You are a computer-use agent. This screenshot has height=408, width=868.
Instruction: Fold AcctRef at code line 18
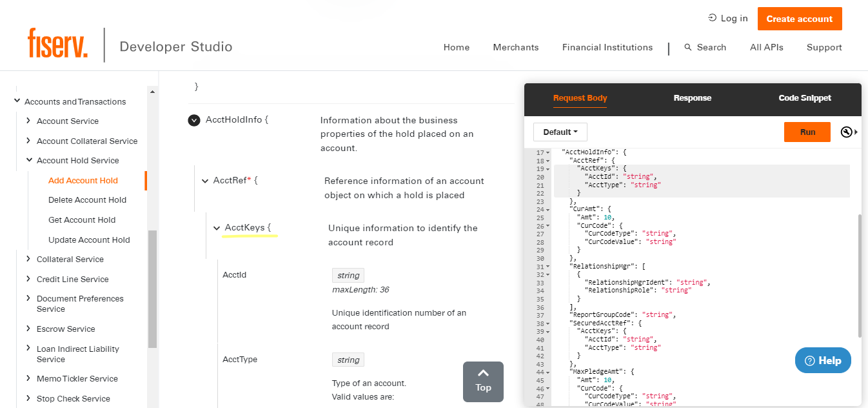548,161
